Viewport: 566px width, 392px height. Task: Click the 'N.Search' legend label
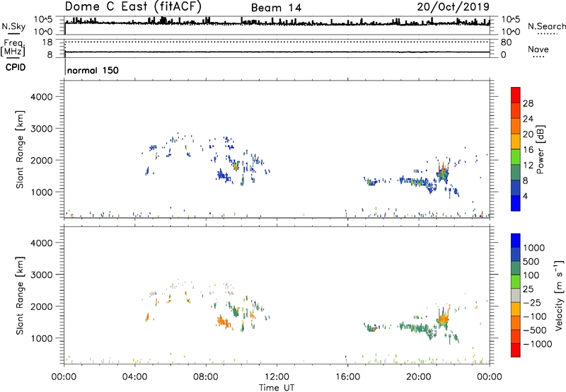pyautogui.click(x=547, y=26)
